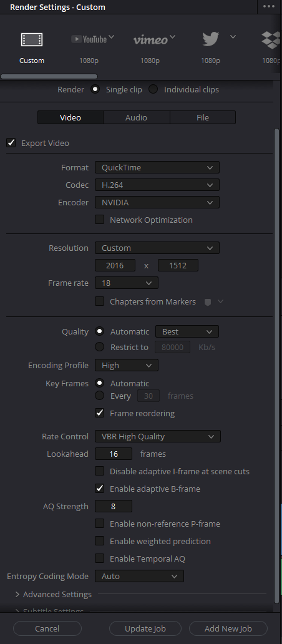Open the Twitter preset dropdown arrow
The width and height of the screenshot is (282, 644).
[233, 37]
